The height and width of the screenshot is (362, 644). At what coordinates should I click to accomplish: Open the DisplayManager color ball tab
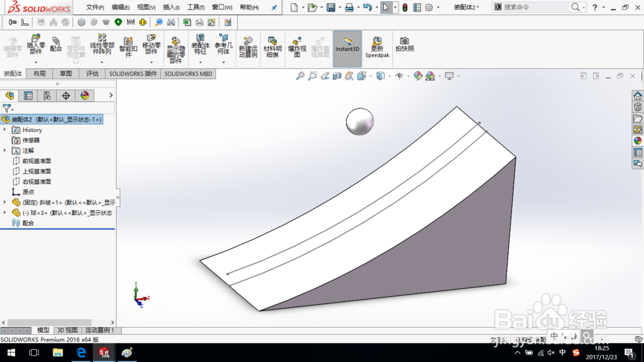84,96
